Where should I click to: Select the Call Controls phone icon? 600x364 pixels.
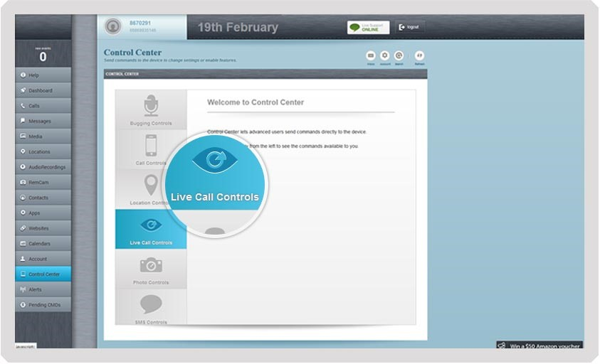(x=151, y=146)
